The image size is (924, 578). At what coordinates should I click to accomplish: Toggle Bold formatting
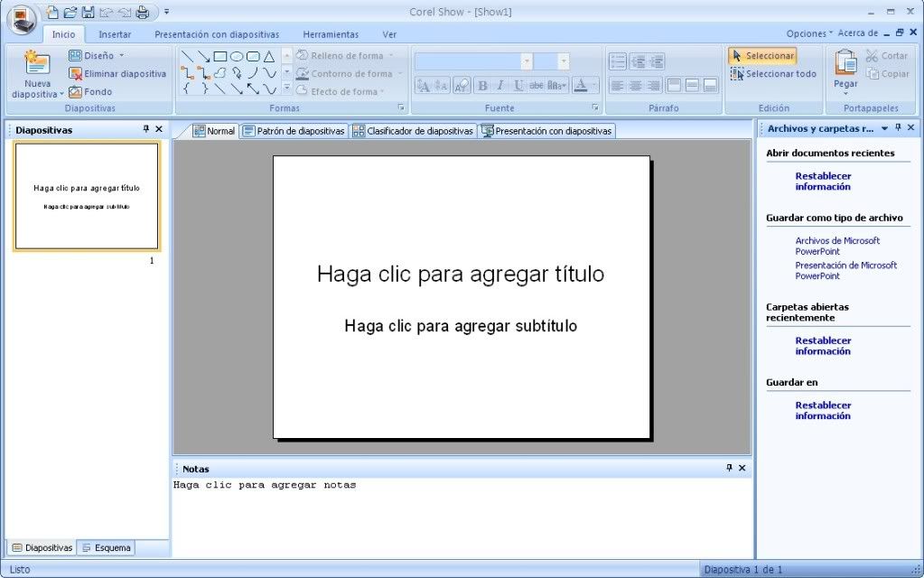[x=482, y=86]
